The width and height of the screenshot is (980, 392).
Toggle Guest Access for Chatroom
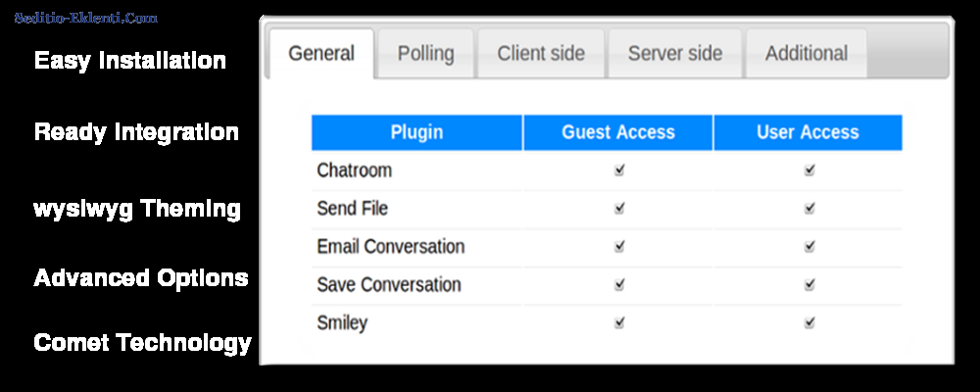(x=618, y=170)
